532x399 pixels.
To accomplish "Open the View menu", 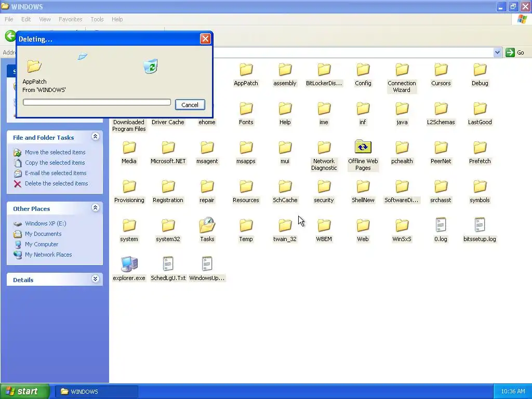I will tap(45, 19).
